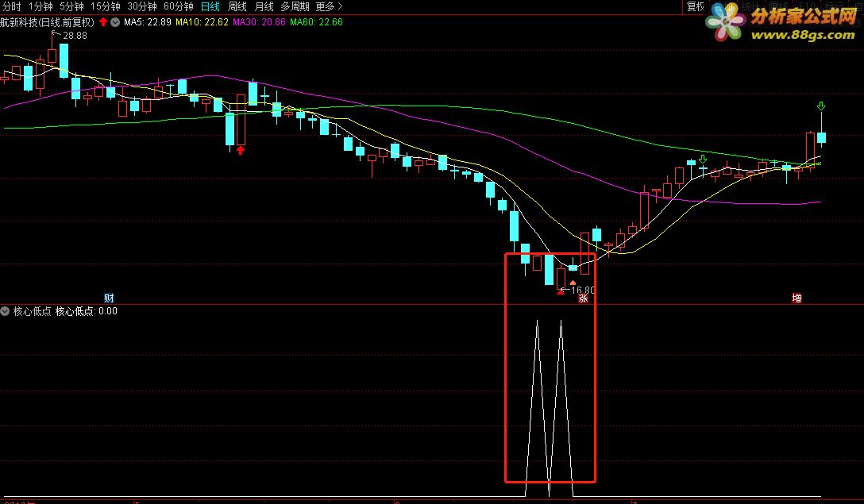Click the green down arrow at chart's right end

[821, 106]
